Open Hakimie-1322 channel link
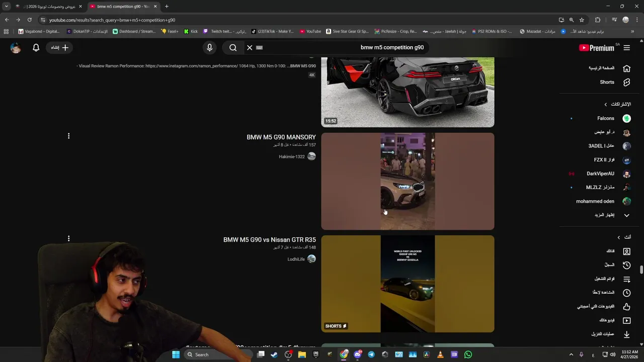The height and width of the screenshot is (362, 644). pos(292,156)
